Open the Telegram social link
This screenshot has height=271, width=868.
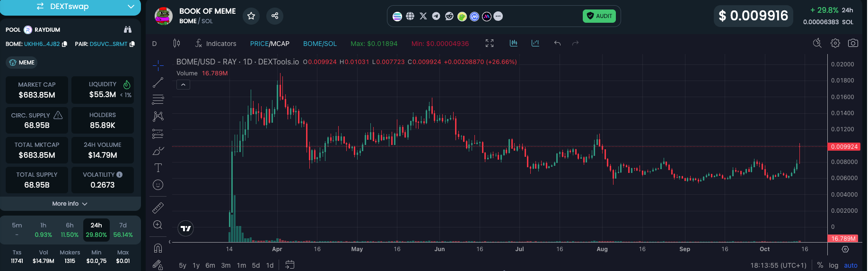click(436, 16)
